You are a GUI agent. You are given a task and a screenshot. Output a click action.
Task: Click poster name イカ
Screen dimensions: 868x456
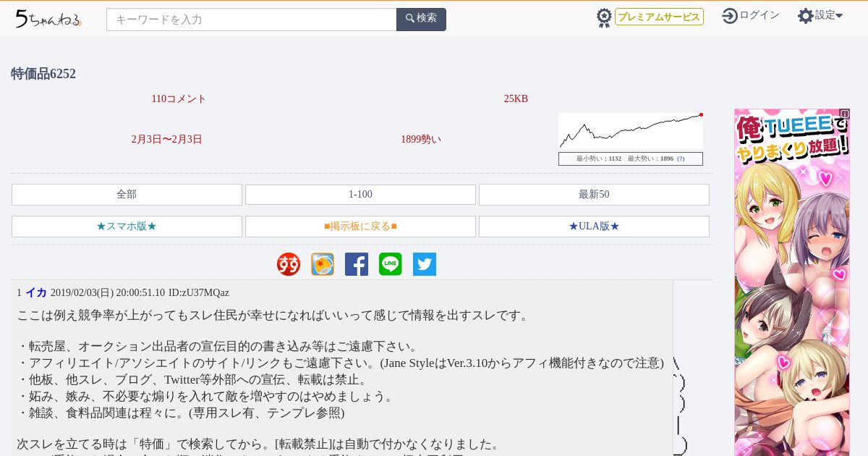(36, 292)
